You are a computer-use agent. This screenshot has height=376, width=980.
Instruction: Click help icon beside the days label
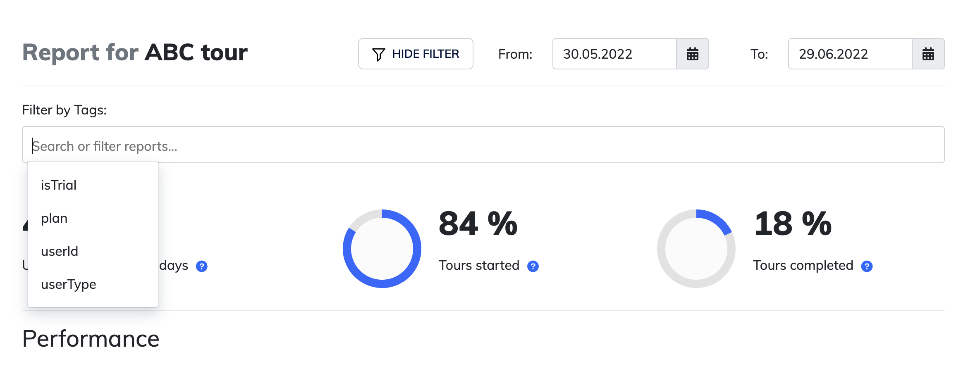[201, 267]
